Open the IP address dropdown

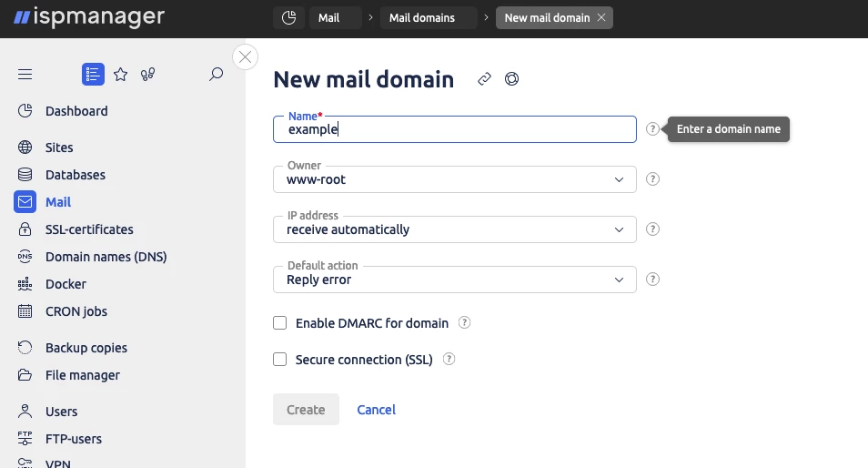455,229
